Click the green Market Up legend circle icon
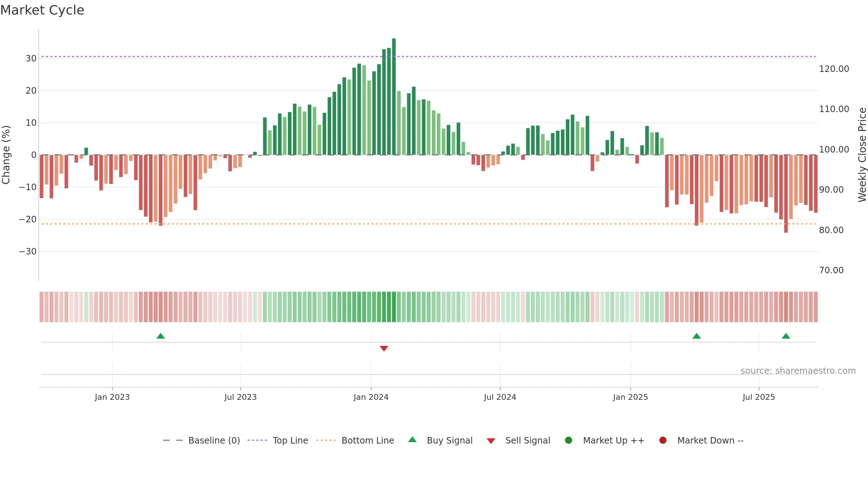This screenshot has width=868, height=488. coord(569,440)
